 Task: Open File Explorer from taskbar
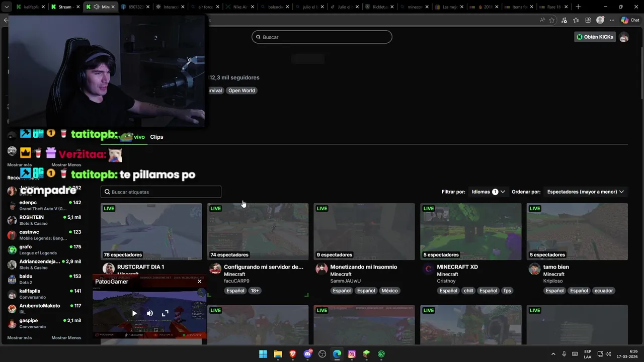[278, 354]
